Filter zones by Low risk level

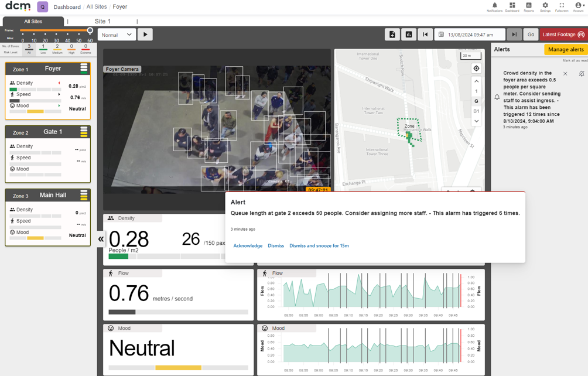[x=43, y=49]
